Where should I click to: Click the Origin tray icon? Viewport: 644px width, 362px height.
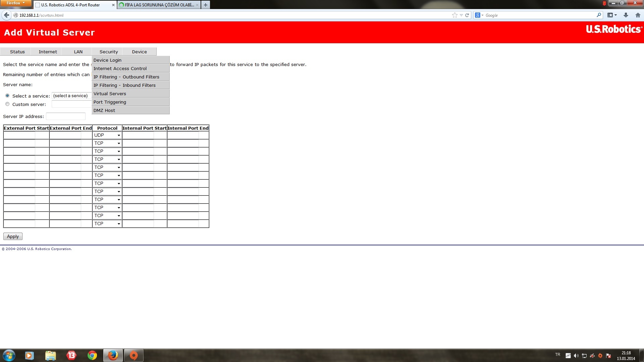click(x=600, y=356)
